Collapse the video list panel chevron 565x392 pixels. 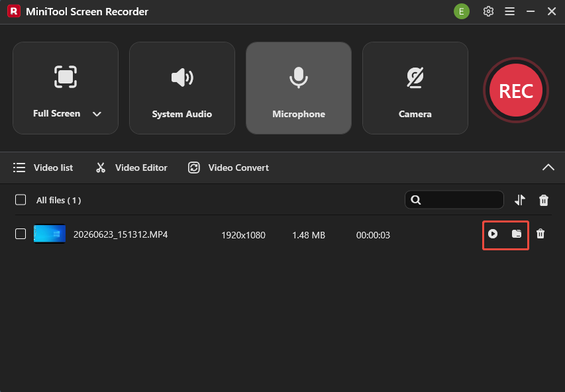[548, 167]
